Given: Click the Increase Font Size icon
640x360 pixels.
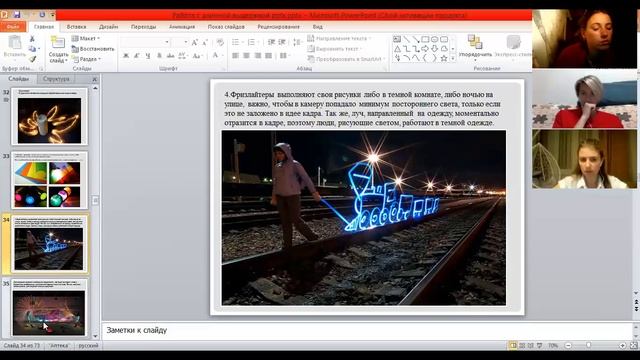Looking at the screenshot, I should (195, 42).
